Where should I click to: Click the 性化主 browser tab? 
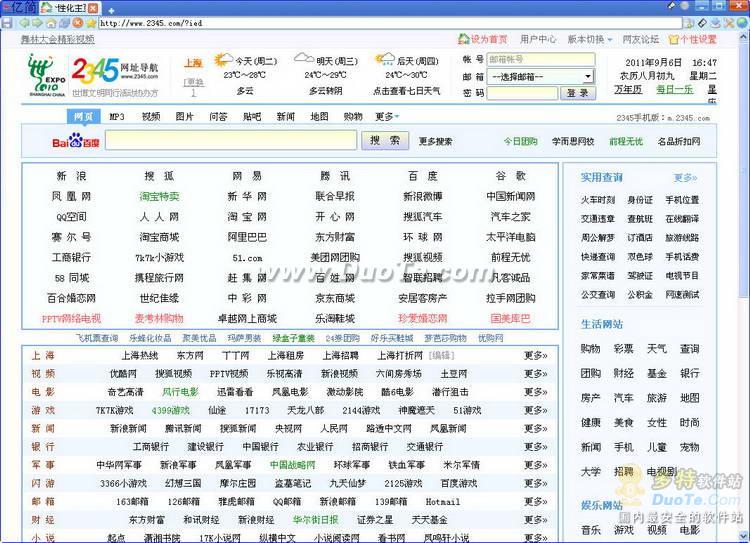coord(70,8)
